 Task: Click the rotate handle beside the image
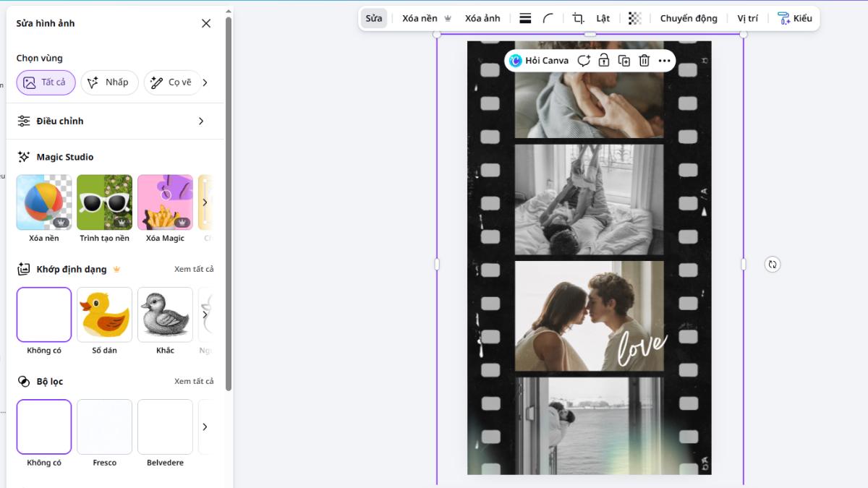[x=773, y=265]
